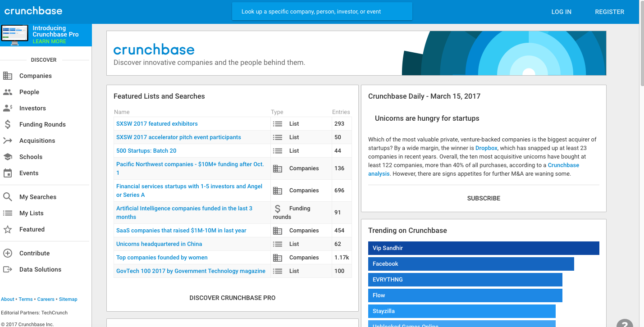Click the help question mark icon
The image size is (644, 327).
[x=625, y=323]
